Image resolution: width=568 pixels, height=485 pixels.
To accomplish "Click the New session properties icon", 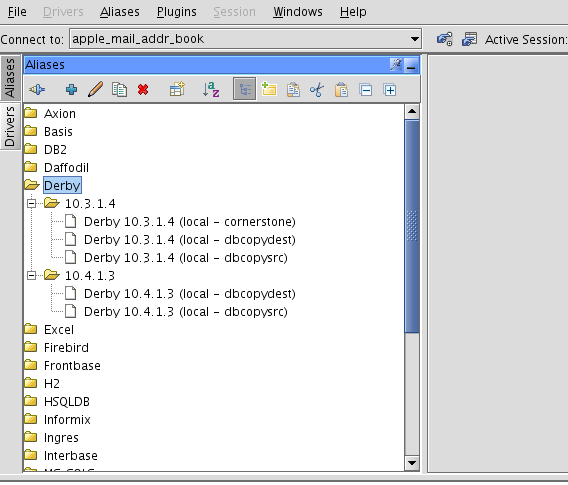I will 469,39.
